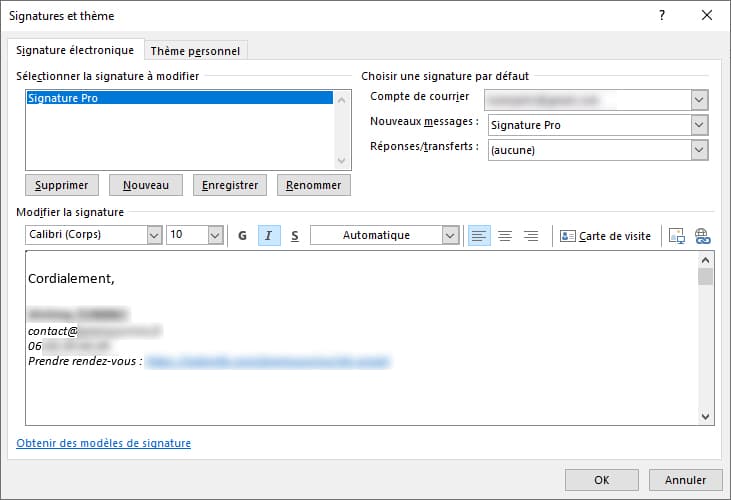Open the Réponses/transferts dropdown

(699, 150)
